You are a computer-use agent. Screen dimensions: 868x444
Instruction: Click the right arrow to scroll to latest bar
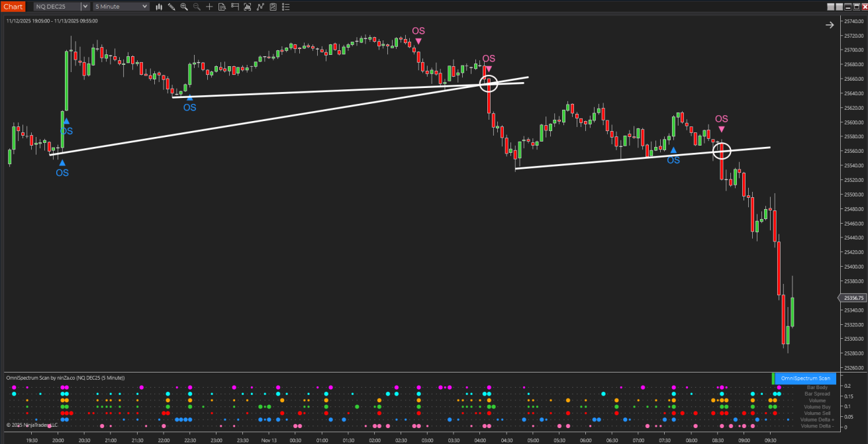click(830, 25)
